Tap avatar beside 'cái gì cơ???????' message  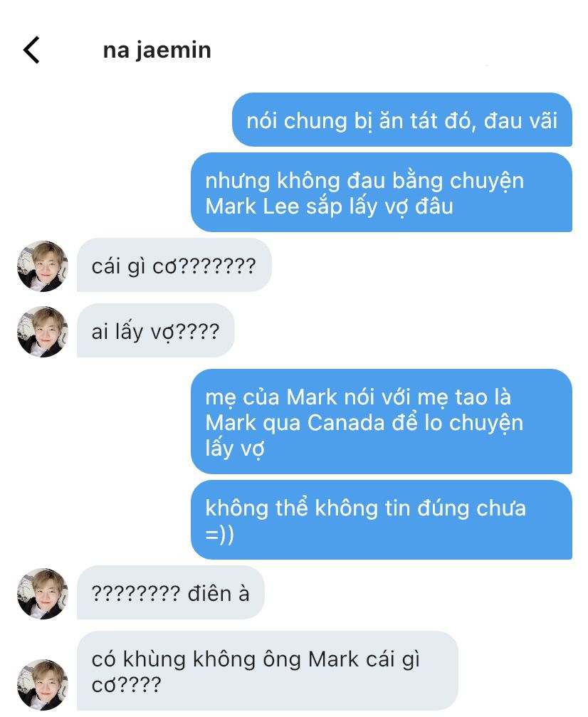click(x=43, y=266)
